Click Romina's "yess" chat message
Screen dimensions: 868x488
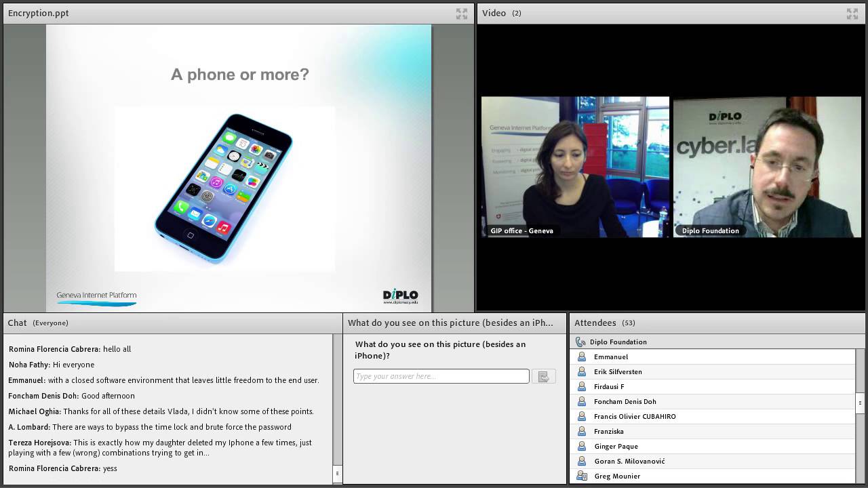(62, 468)
